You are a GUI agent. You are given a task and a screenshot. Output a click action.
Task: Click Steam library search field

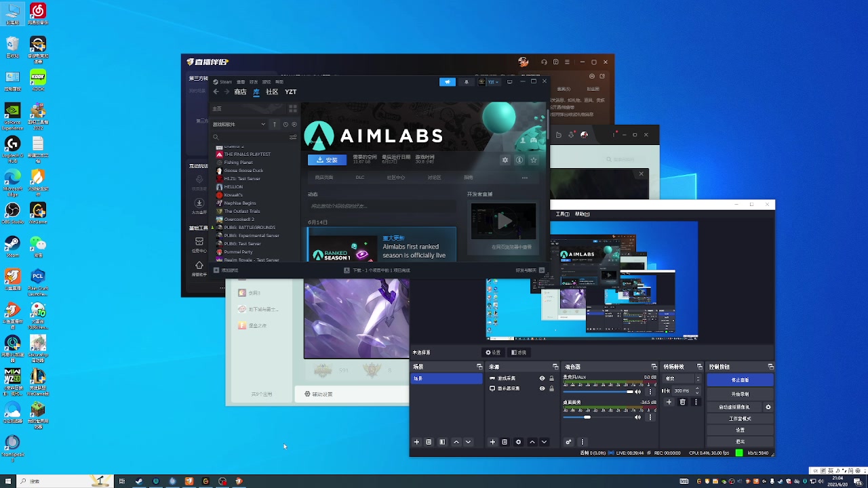(251, 138)
